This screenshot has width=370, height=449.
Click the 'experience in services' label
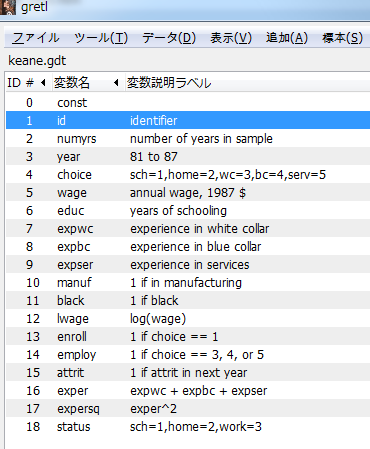190,265
